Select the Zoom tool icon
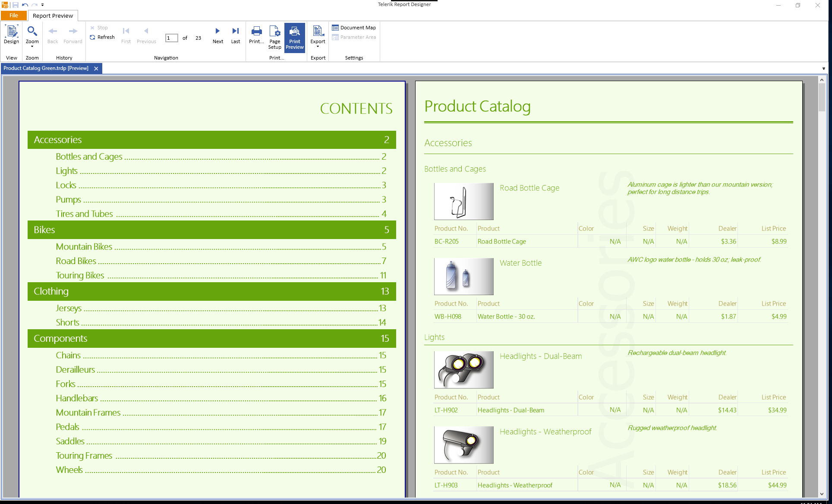The height and width of the screenshot is (504, 832). [32, 31]
